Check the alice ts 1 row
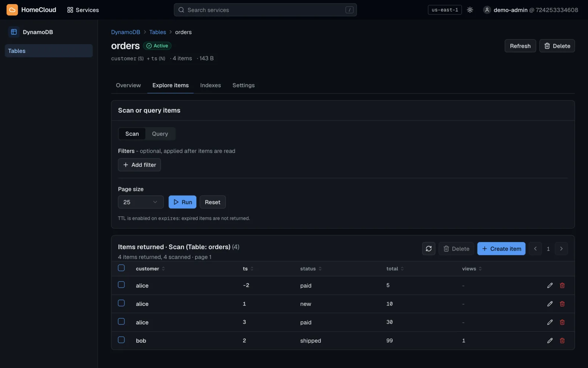This screenshot has width=588, height=368. tap(121, 303)
